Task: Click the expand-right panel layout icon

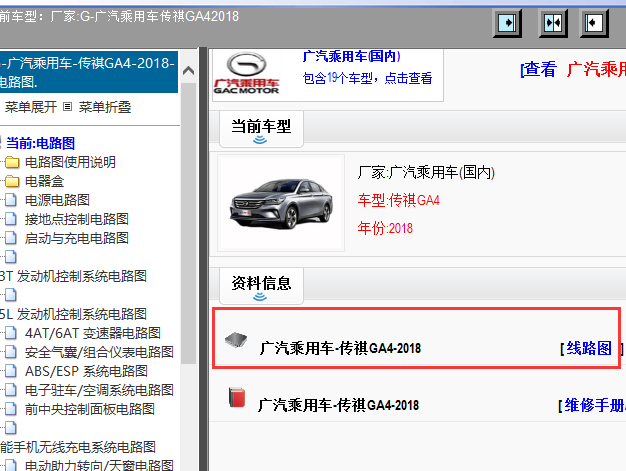Action: point(507,23)
